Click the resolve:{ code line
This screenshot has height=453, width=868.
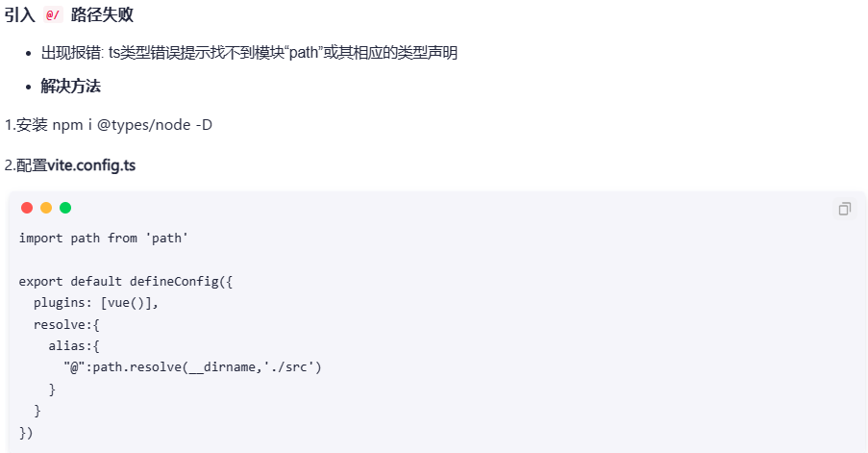[66, 324]
